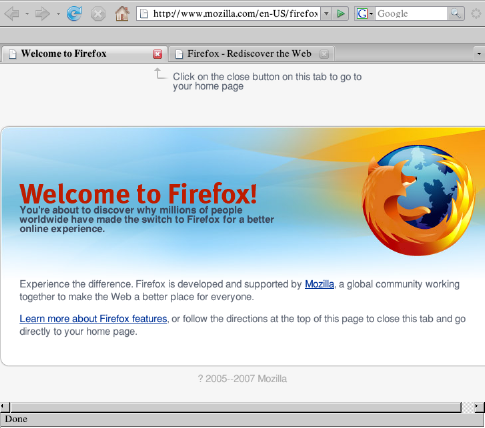Click the green Go button
Viewport: 485px width, 428px height.
tap(340, 14)
